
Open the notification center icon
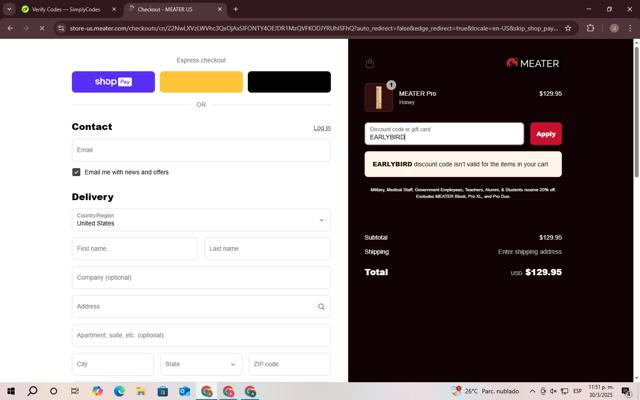pyautogui.click(x=626, y=391)
